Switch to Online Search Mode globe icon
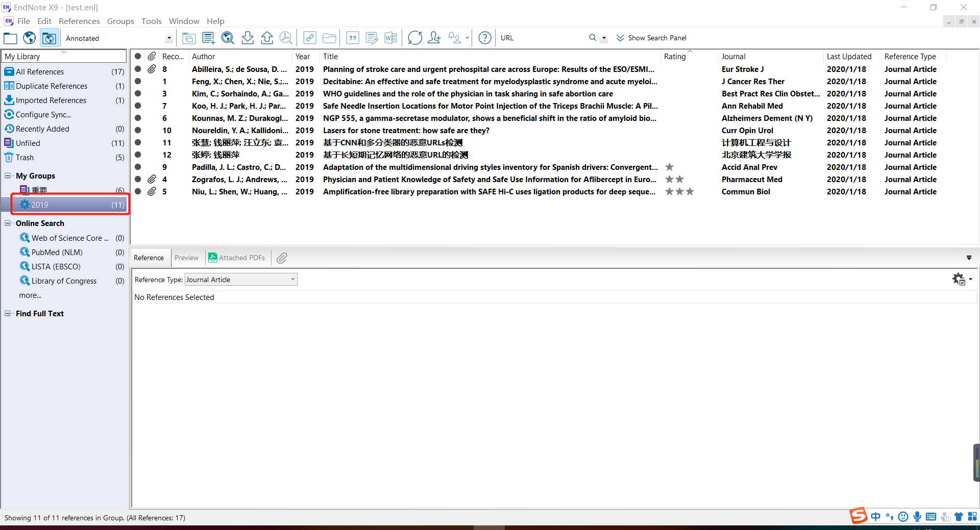The image size is (980, 530). (x=30, y=38)
